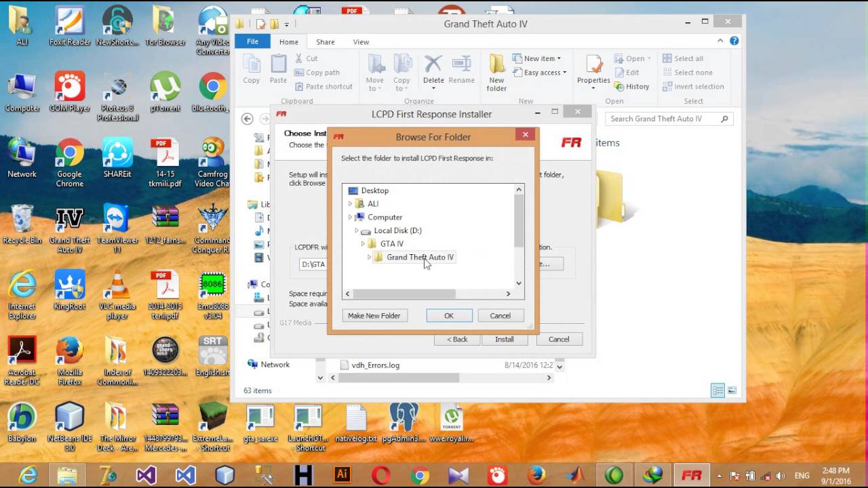The height and width of the screenshot is (488, 868).
Task: Click Properties icon in Explorer ribbon
Action: point(593,72)
